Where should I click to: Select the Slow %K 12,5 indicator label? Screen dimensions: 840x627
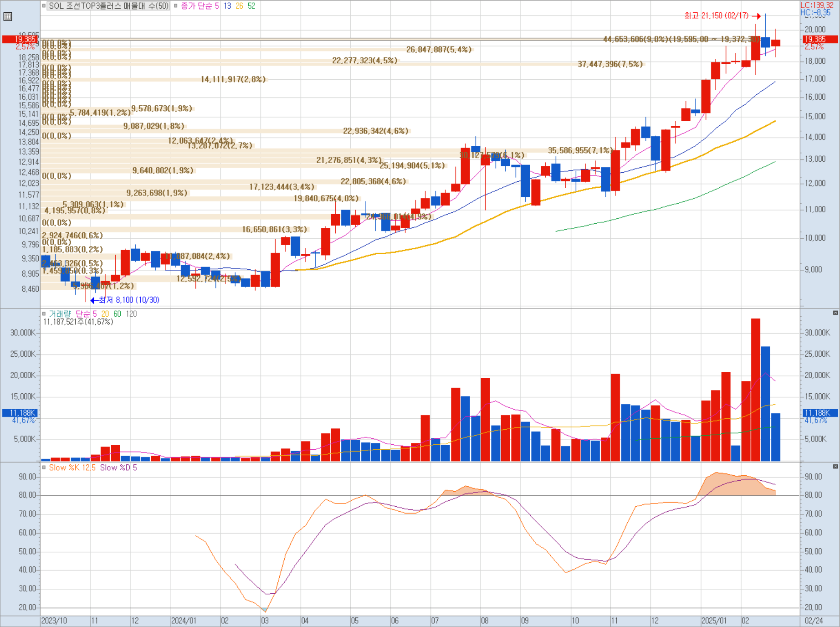(72, 468)
